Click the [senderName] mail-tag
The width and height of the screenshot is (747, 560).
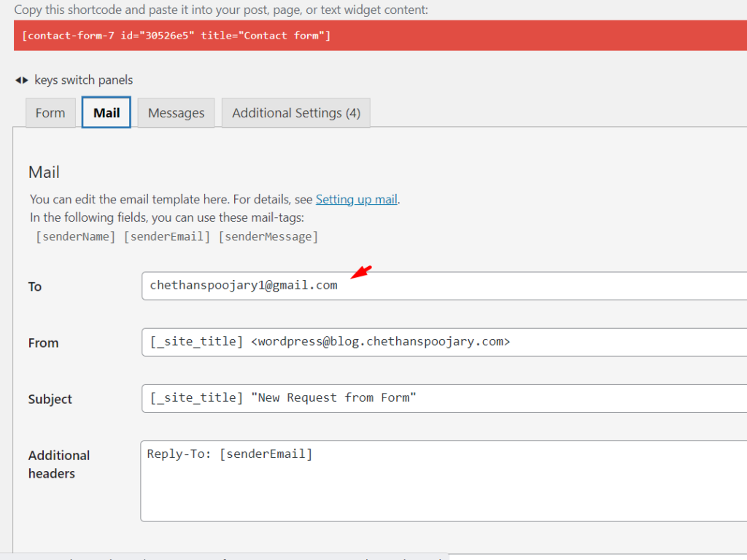(76, 237)
